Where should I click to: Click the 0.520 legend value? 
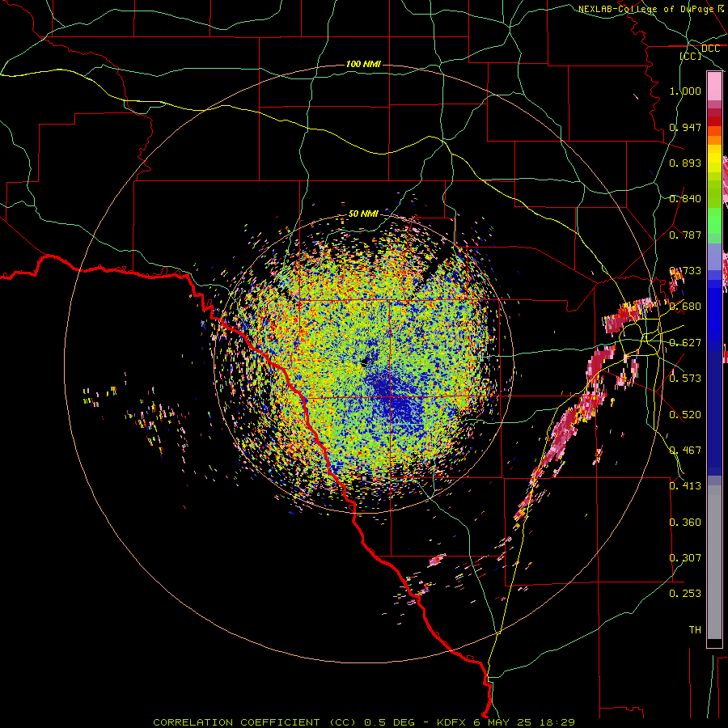685,415
